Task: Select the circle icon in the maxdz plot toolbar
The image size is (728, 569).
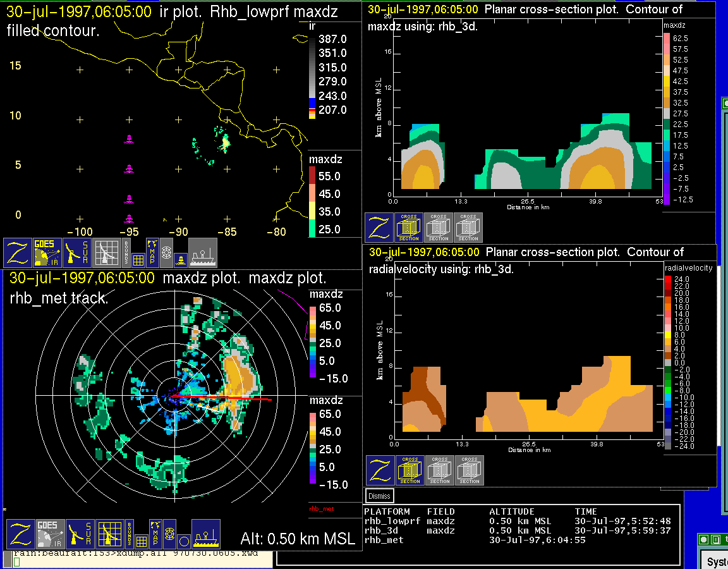Action: tap(183, 542)
